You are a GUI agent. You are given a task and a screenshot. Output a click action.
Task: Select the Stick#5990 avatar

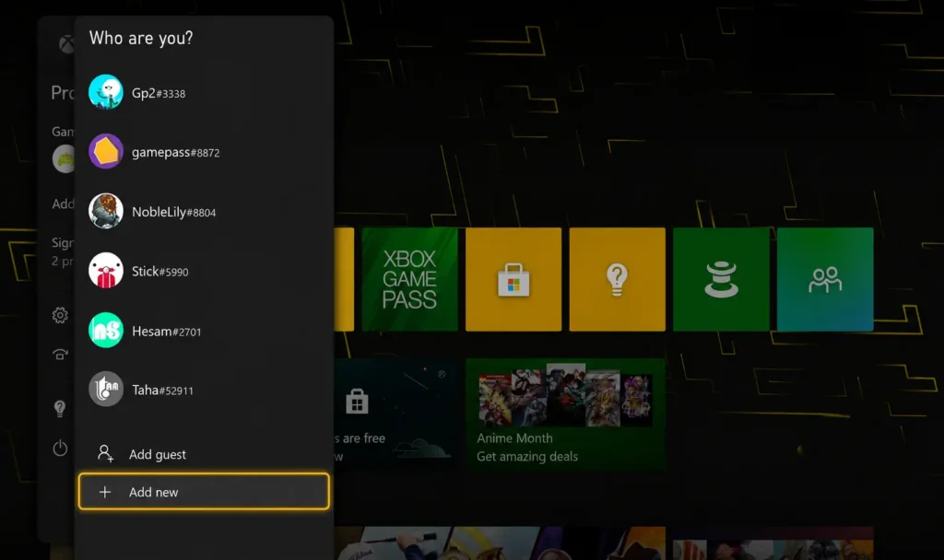(106, 271)
